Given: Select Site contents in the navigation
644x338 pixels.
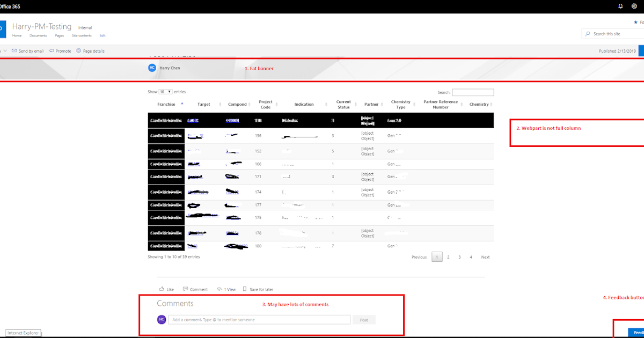Looking at the screenshot, I should (x=82, y=35).
